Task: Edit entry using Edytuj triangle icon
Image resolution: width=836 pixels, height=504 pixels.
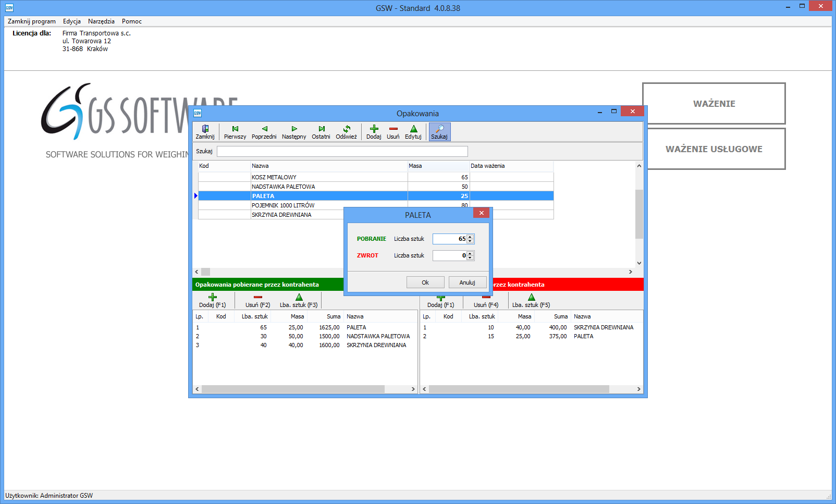Action: point(413,132)
